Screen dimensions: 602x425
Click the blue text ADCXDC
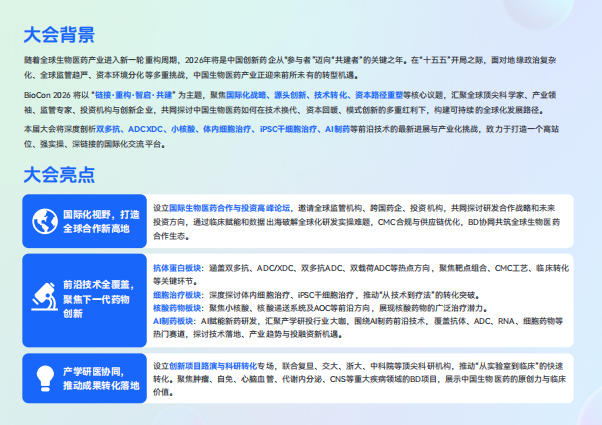pos(146,129)
